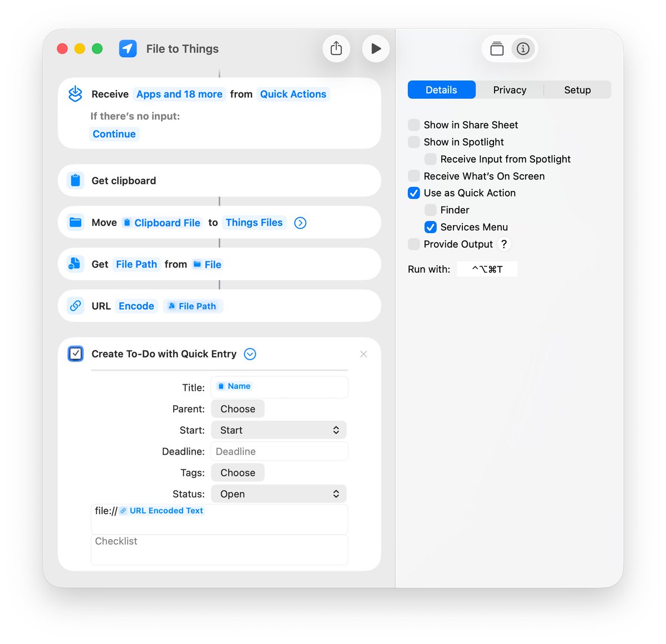
Task: Click the Share shortcut icon
Action: (336, 49)
